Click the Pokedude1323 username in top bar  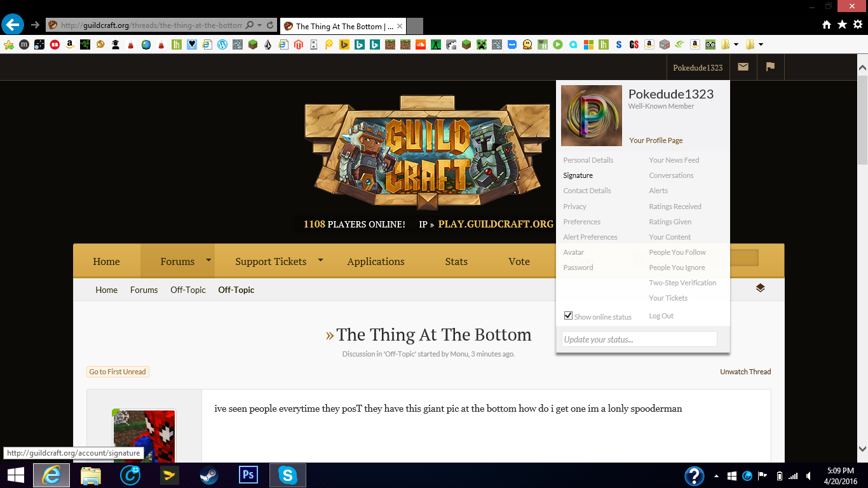[x=698, y=67]
